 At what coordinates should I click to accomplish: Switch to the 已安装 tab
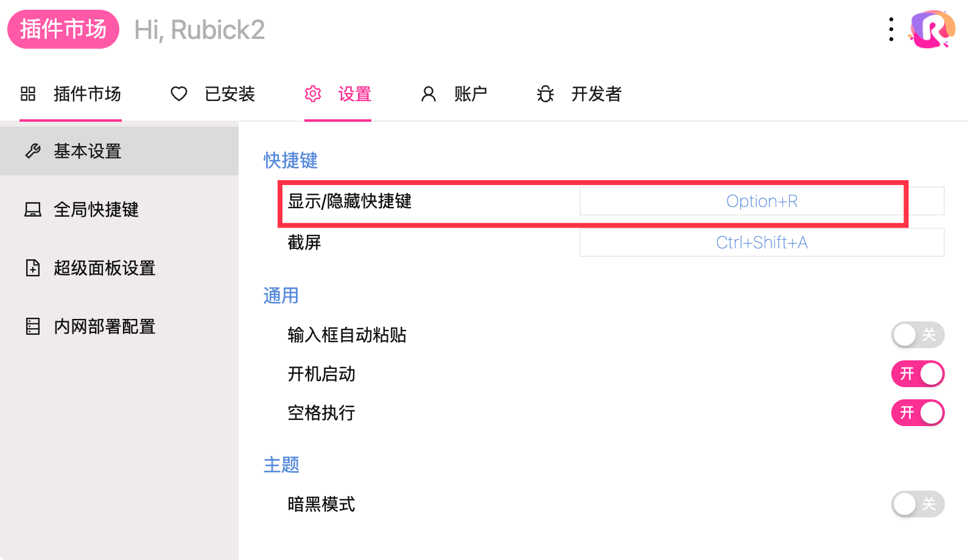point(230,94)
